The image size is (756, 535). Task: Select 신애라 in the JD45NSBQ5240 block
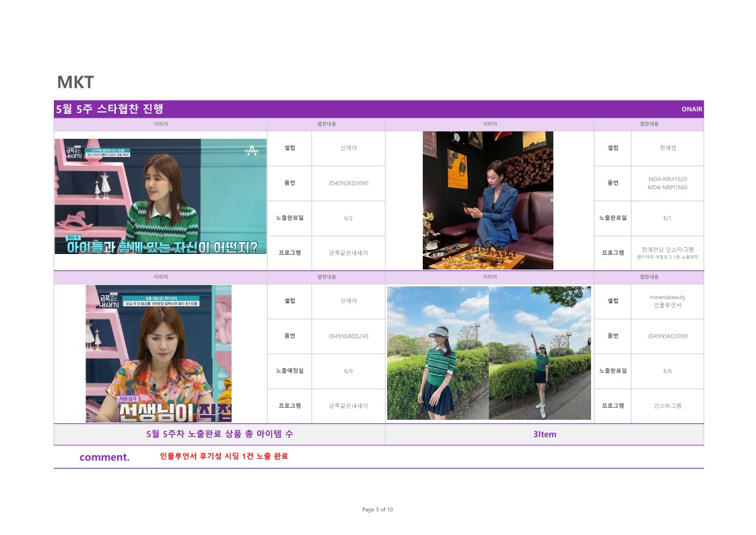349,301
